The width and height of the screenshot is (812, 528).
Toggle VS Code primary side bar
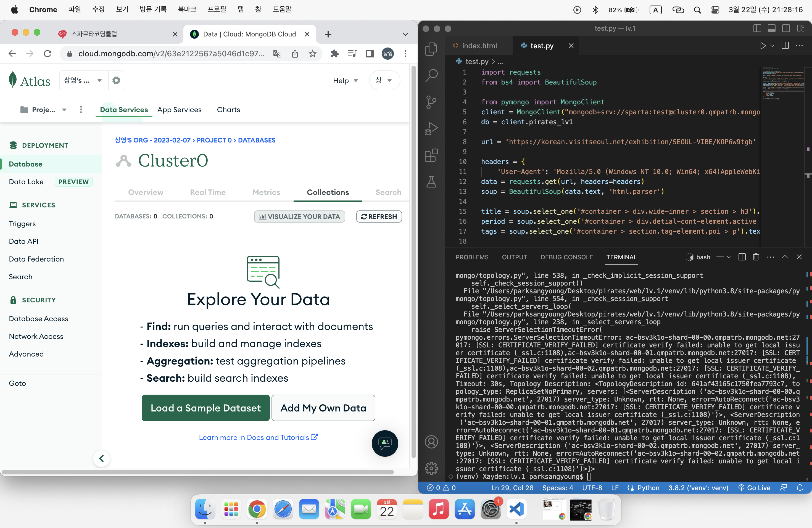point(757,28)
